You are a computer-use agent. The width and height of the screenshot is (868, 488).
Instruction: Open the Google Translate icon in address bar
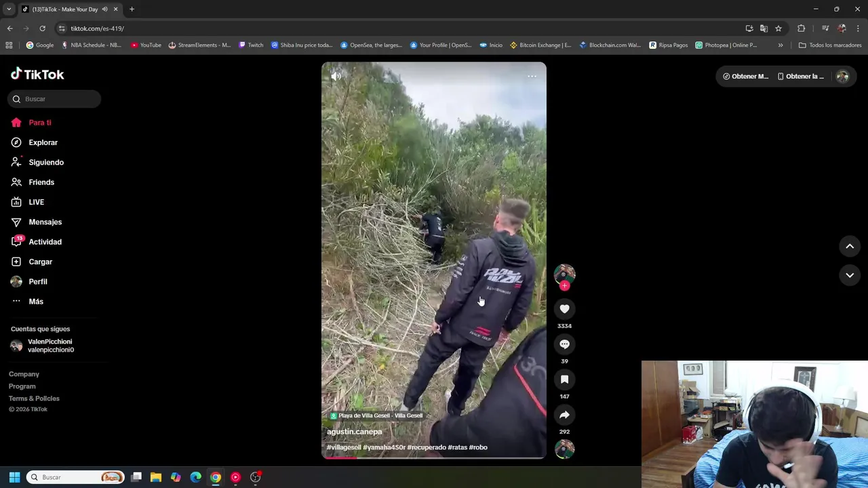pyautogui.click(x=764, y=28)
